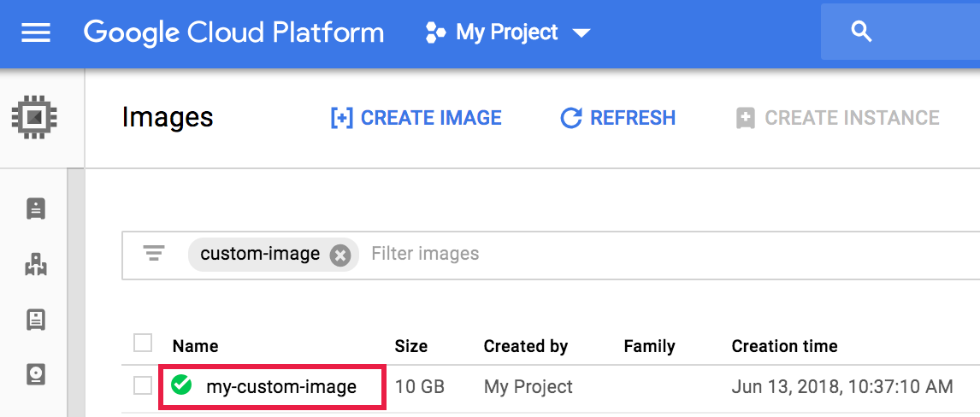The image size is (980, 417).
Task: Open the disk icon in the sidebar
Action: [x=36, y=374]
